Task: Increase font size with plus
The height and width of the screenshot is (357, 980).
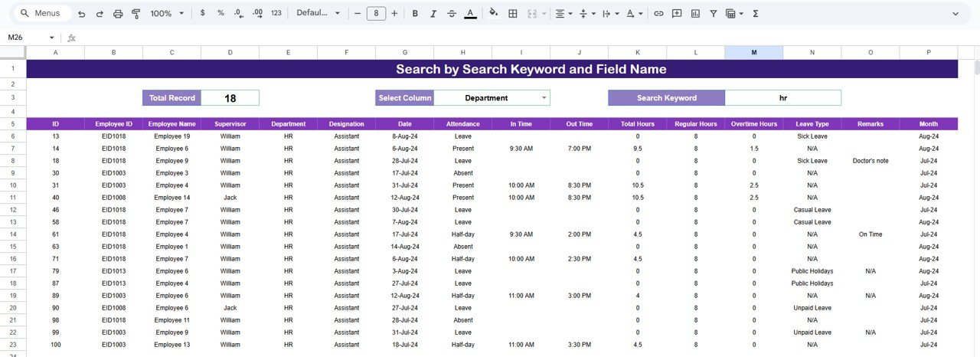Action: coord(394,13)
